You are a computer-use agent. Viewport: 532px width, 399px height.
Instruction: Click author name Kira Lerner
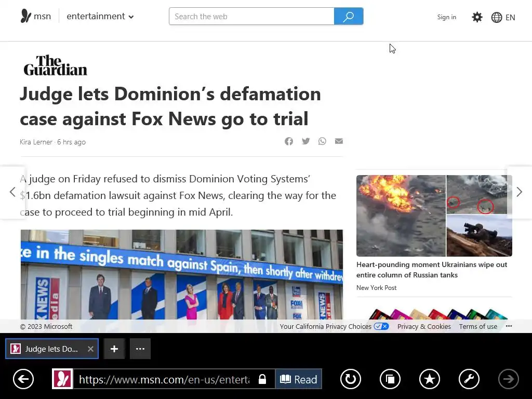click(x=36, y=142)
